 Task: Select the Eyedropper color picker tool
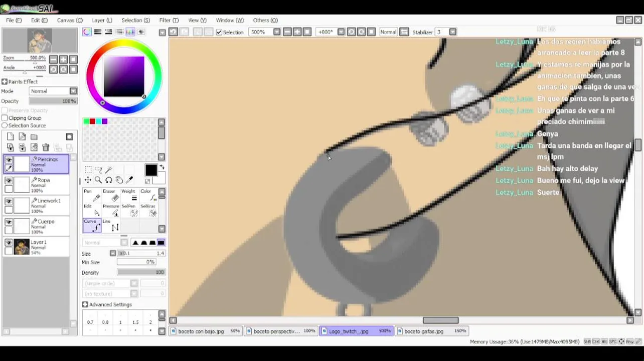point(129,180)
